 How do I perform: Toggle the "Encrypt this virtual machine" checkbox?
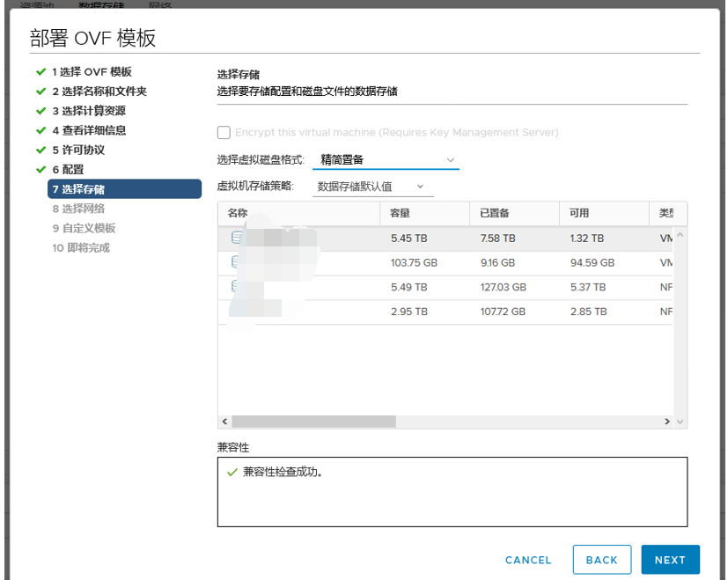[224, 132]
